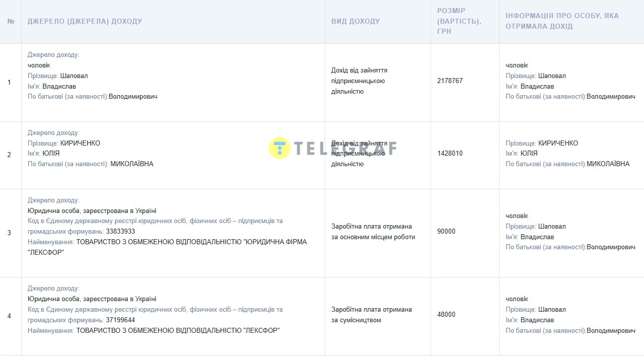This screenshot has height=357, width=644.
Task: Click the 'Джерело (джерела) доходу' column header
Action: (x=85, y=22)
